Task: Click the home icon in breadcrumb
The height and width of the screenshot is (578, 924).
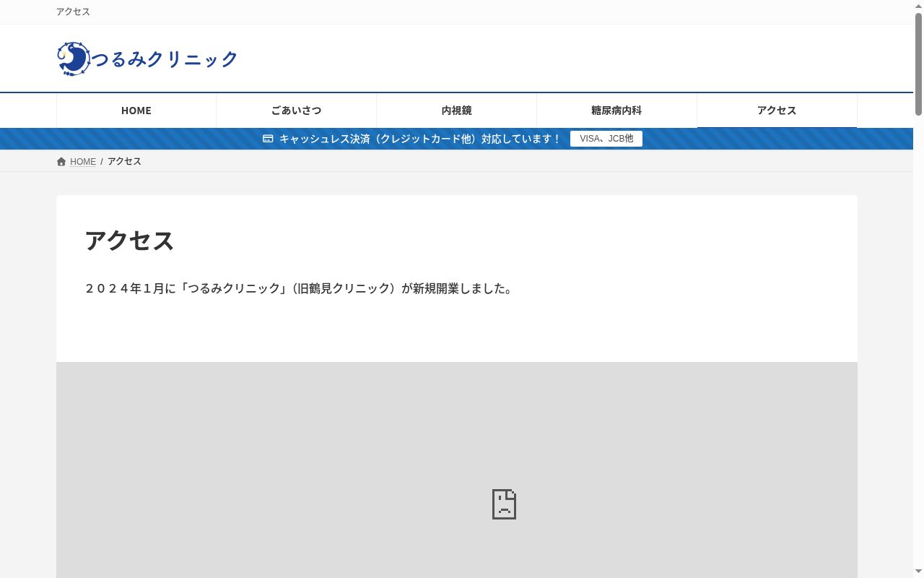Action: pos(61,161)
